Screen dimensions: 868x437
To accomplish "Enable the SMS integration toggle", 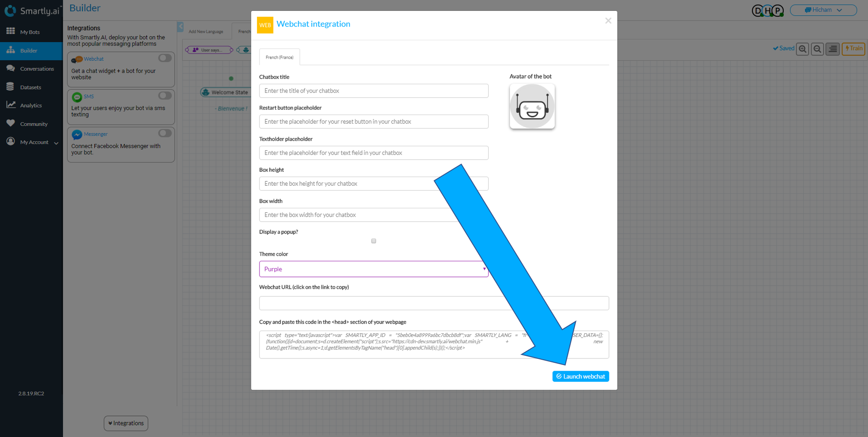I will tap(165, 95).
